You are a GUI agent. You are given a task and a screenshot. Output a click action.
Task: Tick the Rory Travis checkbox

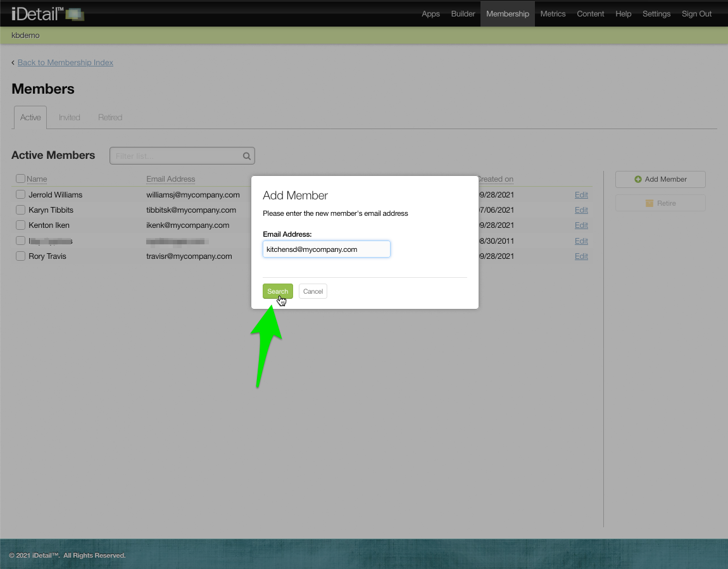pos(20,256)
